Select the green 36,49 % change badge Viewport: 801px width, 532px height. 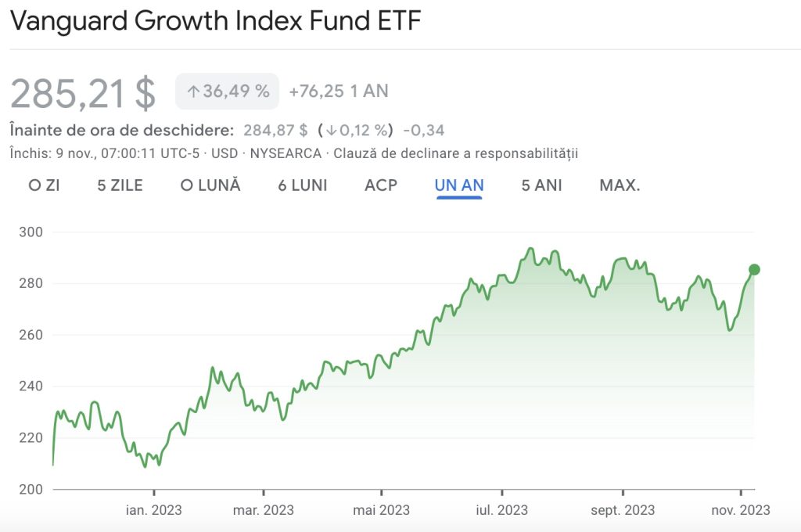click(227, 92)
